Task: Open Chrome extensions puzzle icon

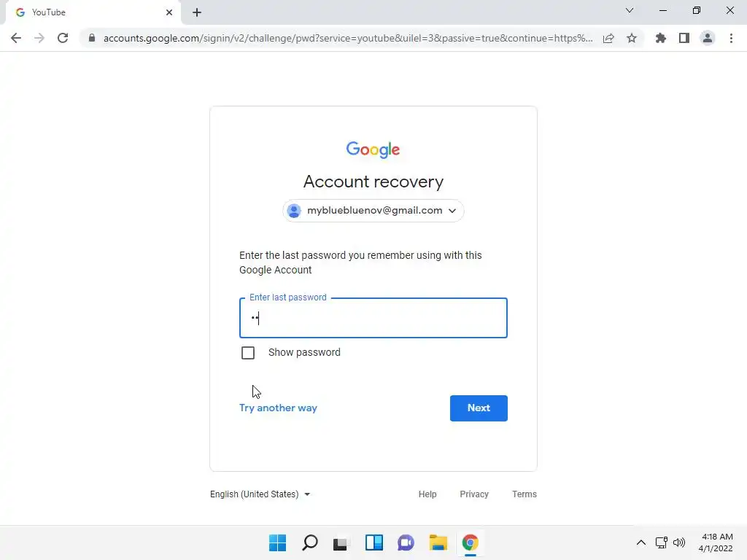Action: tap(661, 38)
